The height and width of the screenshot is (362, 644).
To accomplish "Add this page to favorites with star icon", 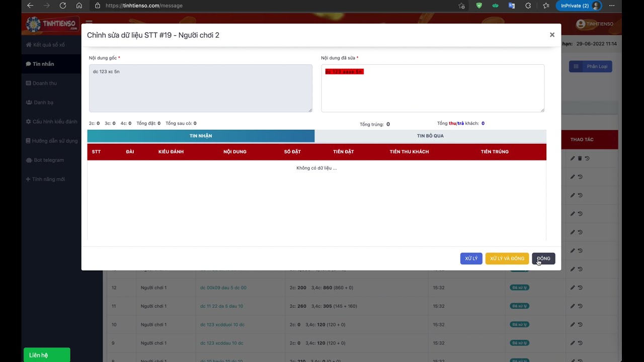I will click(x=461, y=6).
